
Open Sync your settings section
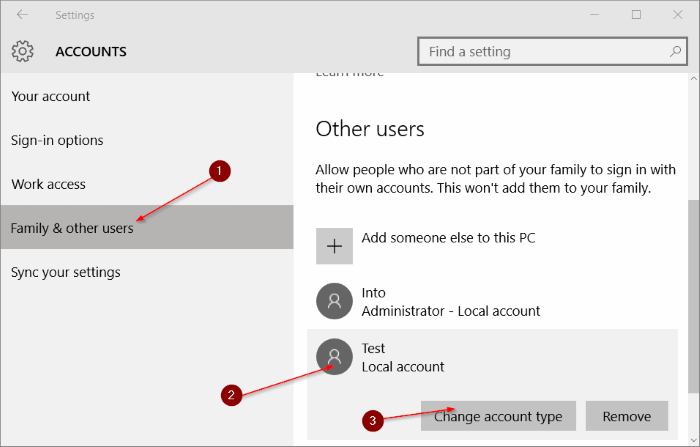point(66,272)
